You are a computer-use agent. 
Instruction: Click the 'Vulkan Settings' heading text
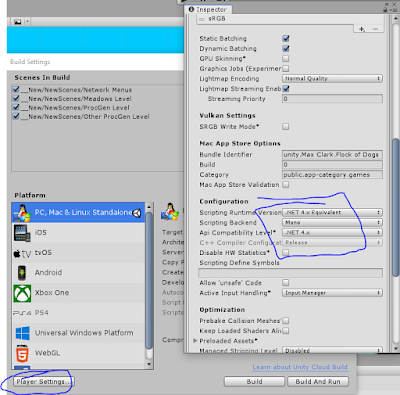(x=227, y=116)
